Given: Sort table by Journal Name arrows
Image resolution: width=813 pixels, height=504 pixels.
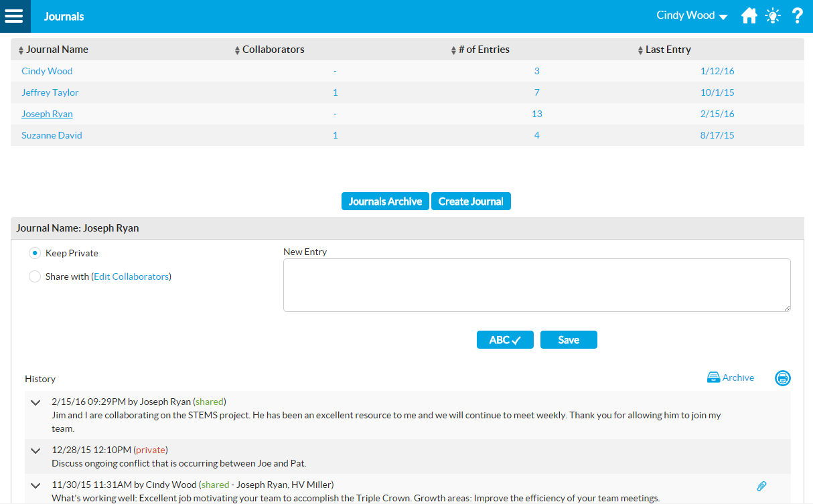Looking at the screenshot, I should (21, 50).
